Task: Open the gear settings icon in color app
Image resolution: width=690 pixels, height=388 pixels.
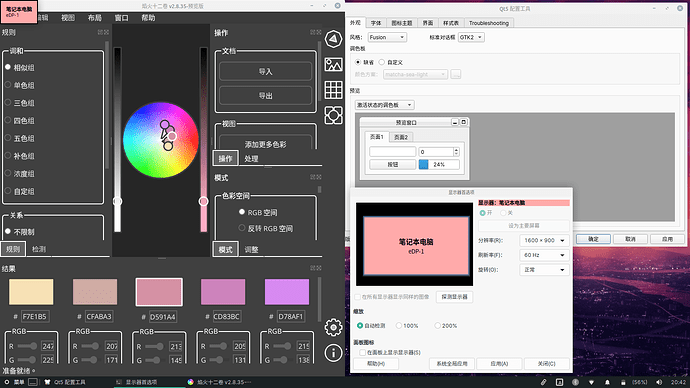Action: click(x=333, y=327)
